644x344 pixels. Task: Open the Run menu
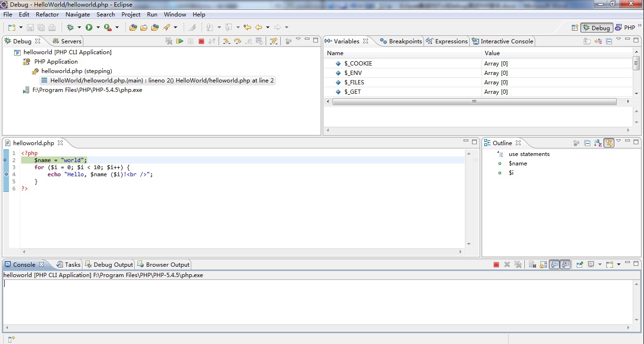point(152,15)
